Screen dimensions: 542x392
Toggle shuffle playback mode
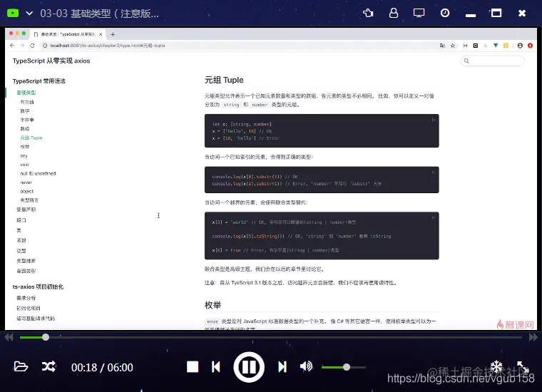coord(48,366)
